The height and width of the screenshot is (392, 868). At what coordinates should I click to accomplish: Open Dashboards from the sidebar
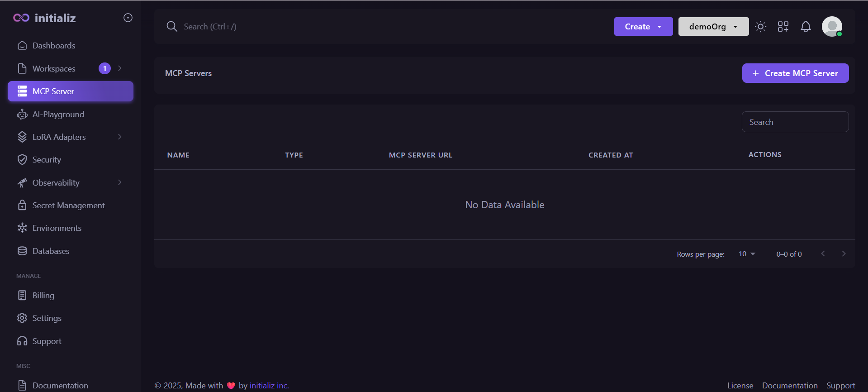click(x=71, y=45)
